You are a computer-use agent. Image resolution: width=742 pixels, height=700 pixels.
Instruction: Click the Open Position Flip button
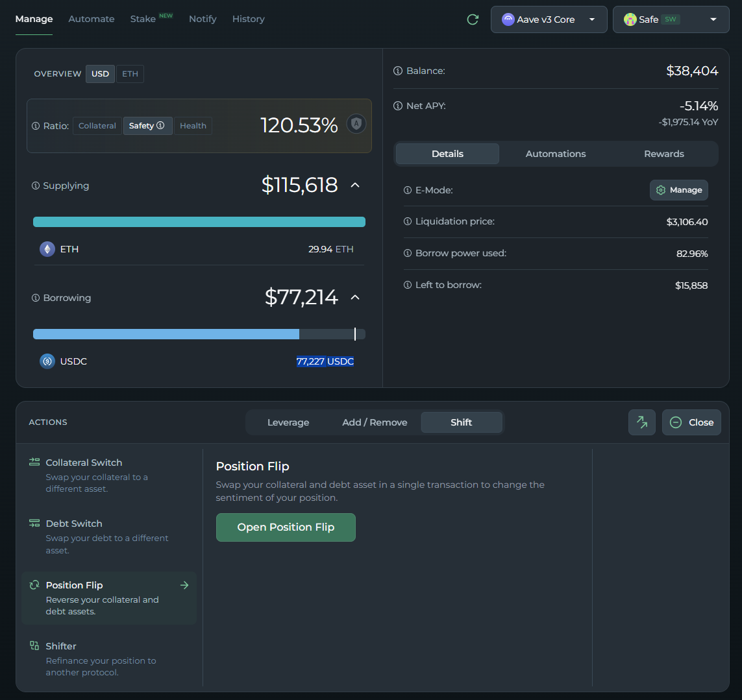click(286, 527)
